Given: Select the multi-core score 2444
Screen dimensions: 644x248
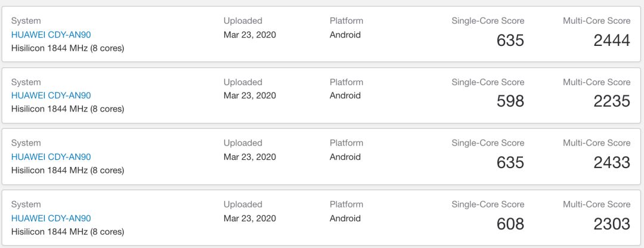Looking at the screenshot, I should (x=612, y=41).
